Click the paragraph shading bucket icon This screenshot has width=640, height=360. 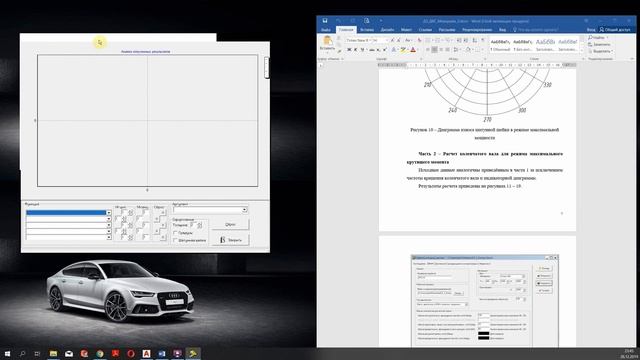[x=468, y=50]
